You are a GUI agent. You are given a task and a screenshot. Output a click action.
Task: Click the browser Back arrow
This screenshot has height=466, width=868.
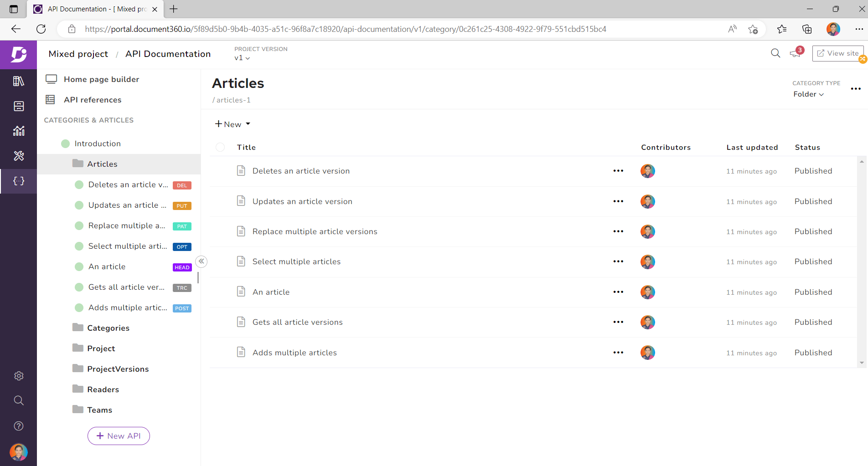click(x=16, y=29)
